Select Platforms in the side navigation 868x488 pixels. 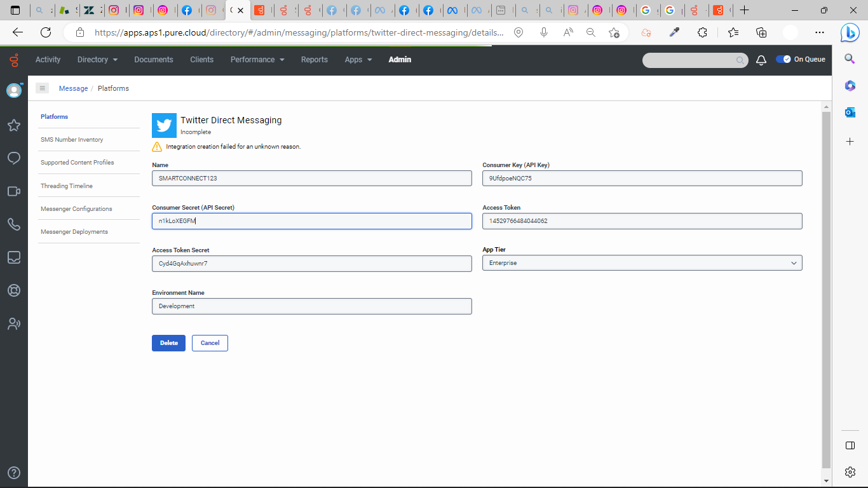[55, 117]
